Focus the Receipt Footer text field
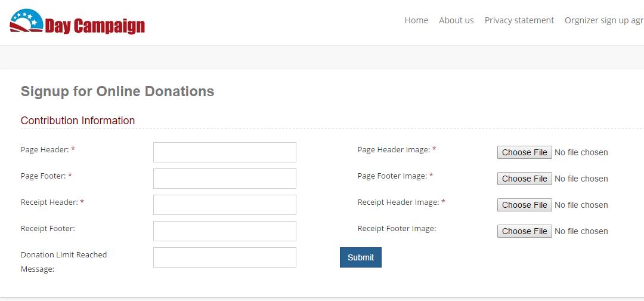This screenshot has height=301, width=644. coord(225,231)
